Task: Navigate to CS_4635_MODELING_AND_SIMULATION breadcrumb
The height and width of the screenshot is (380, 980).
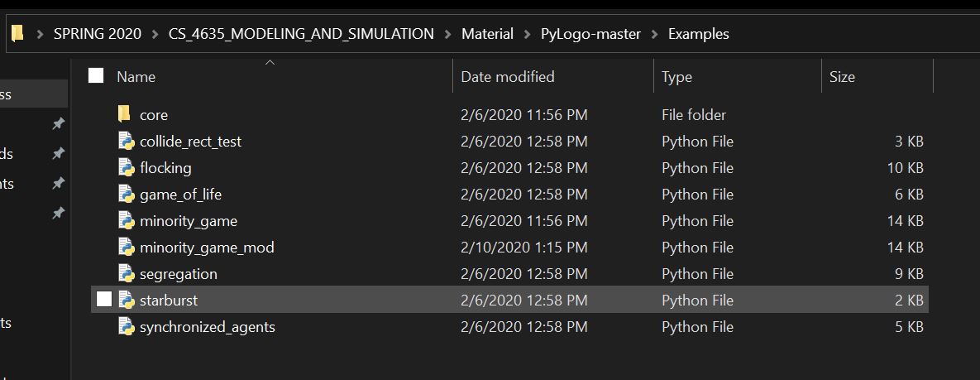Action: tap(301, 34)
